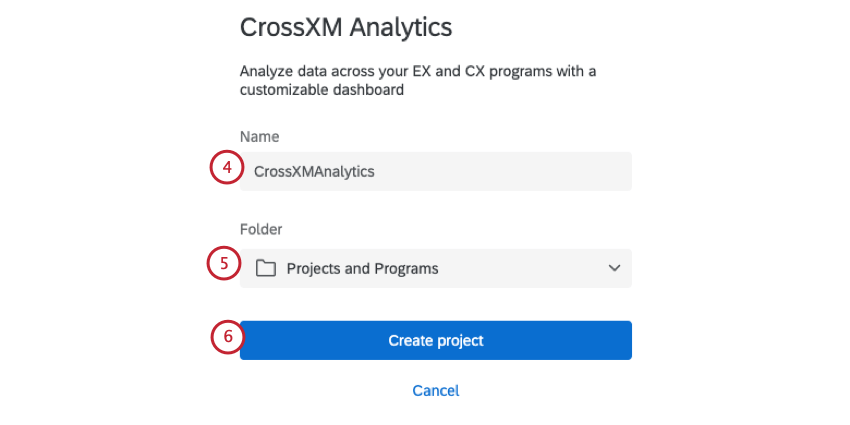Click the Name field label
The image size is (850, 425).
click(x=260, y=137)
